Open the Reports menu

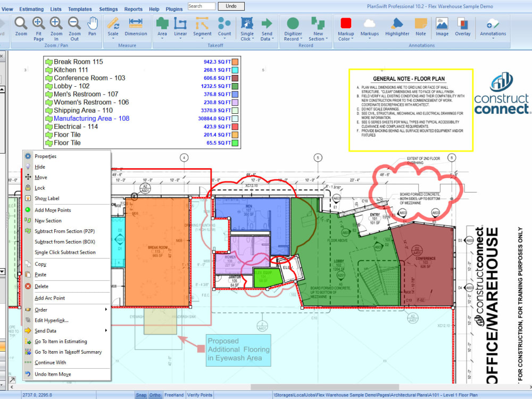tap(133, 9)
